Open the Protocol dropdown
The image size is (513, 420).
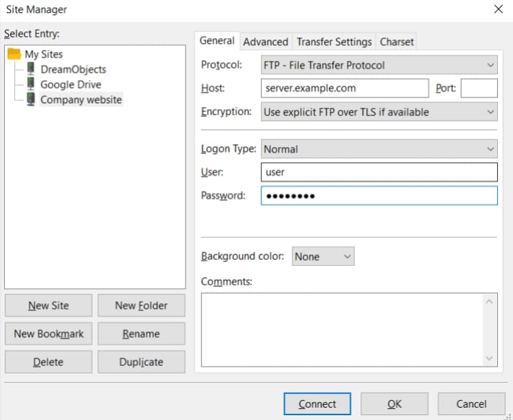click(x=379, y=65)
